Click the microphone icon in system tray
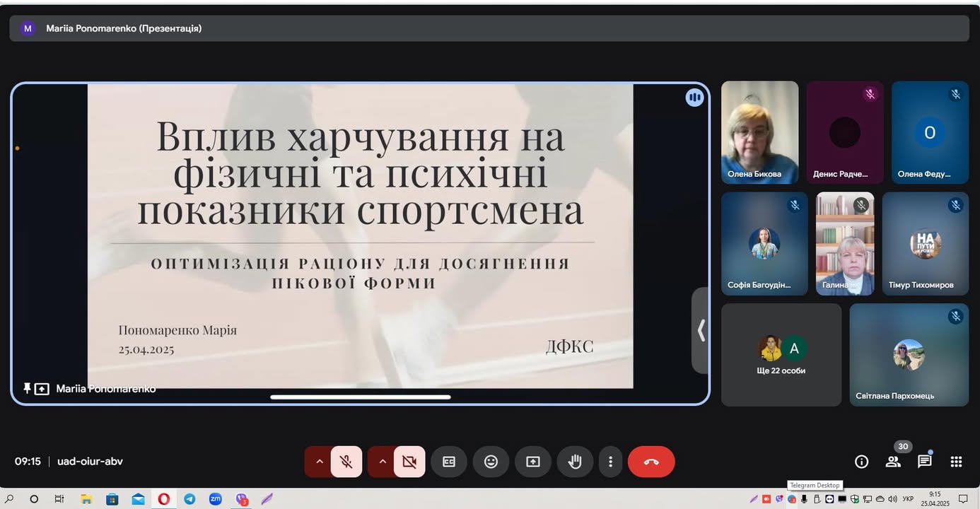This screenshot has width=980, height=509. click(804, 499)
